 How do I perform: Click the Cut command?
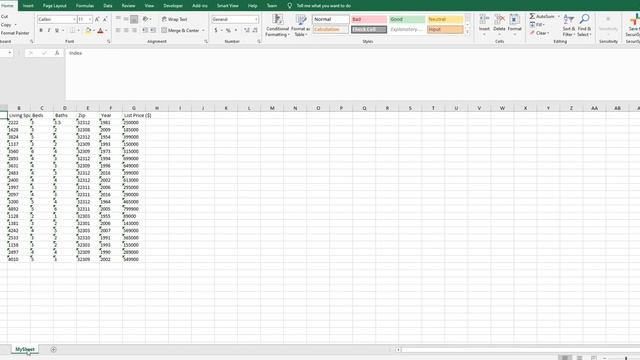[x=4, y=17]
